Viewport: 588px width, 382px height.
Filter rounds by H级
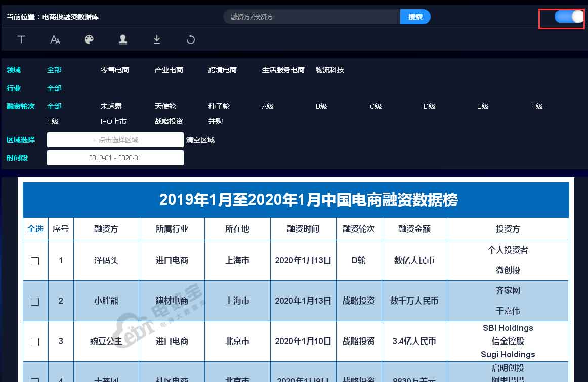53,121
